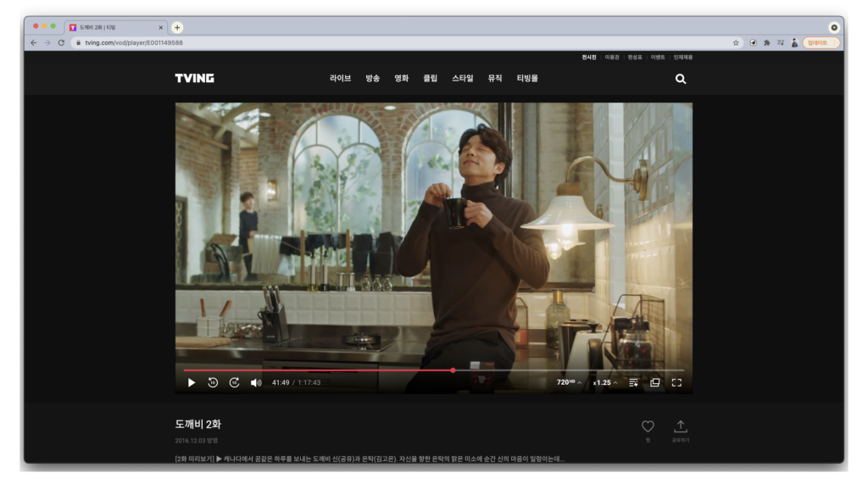Close the 도깨비 2화 browser tab
868x495 pixels.
coord(160,27)
